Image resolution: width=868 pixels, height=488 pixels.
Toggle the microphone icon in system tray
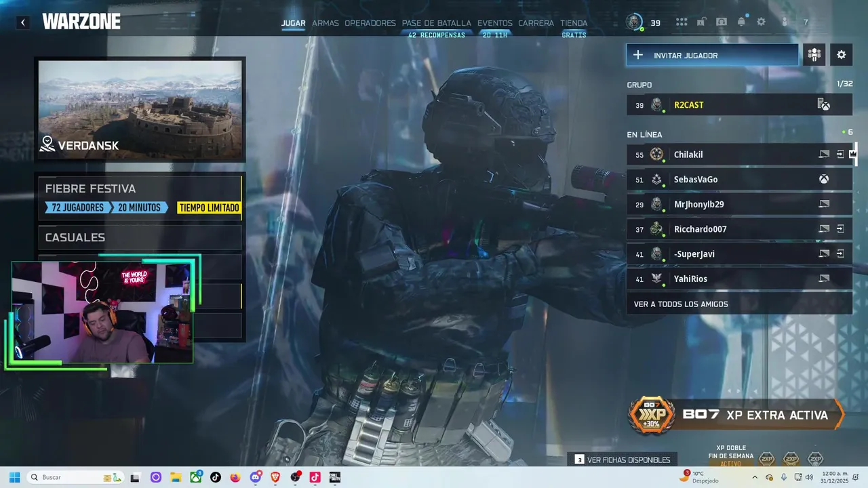pyautogui.click(x=784, y=477)
